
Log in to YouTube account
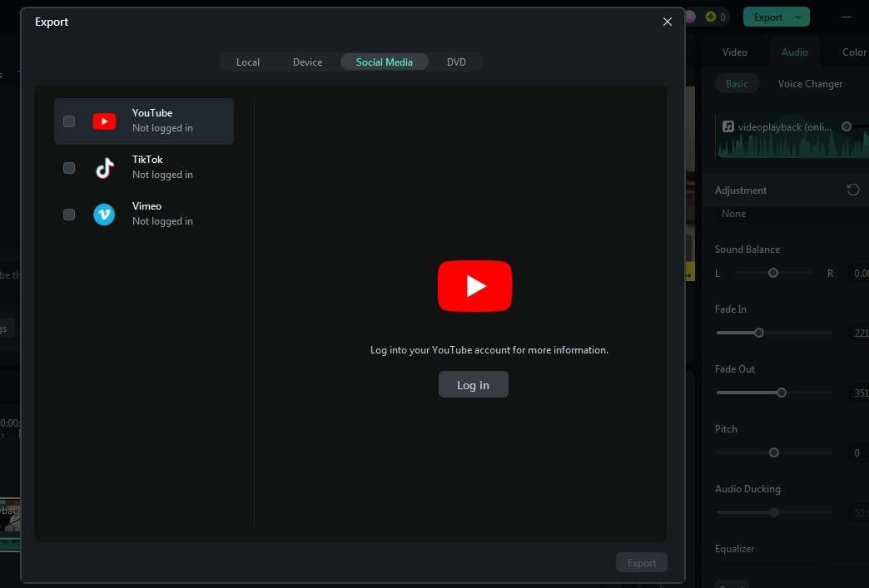pos(474,384)
